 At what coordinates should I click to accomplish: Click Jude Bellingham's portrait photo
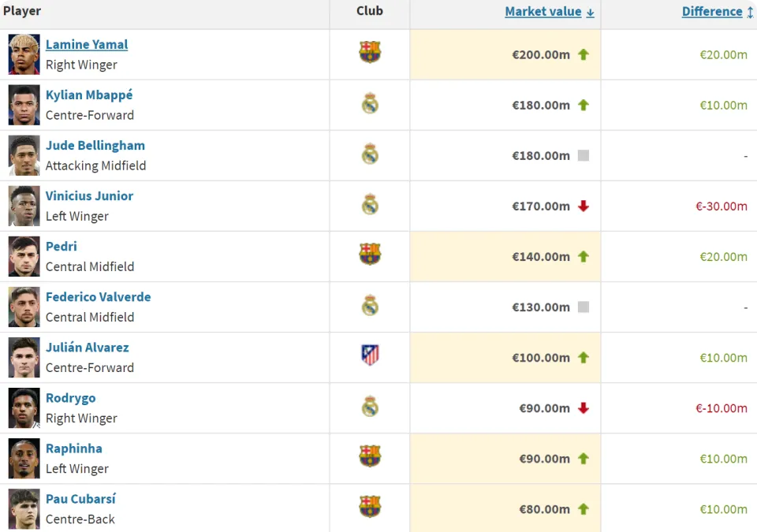[24, 155]
